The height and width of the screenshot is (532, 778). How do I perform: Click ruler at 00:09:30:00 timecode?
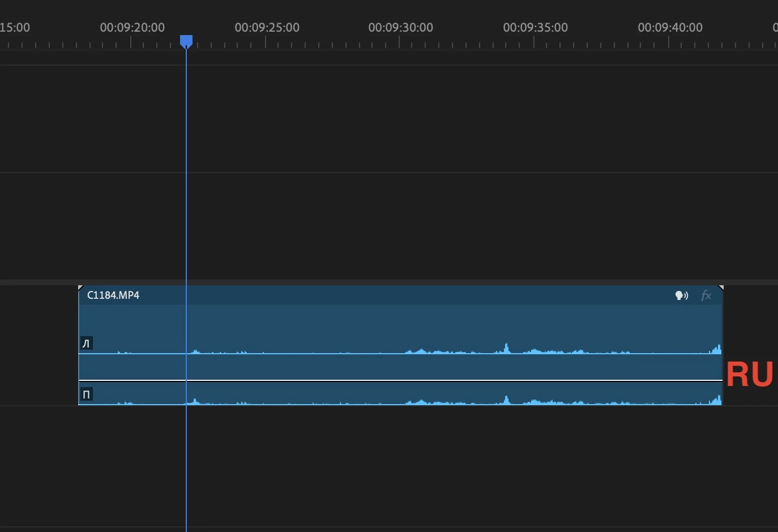[x=400, y=27]
